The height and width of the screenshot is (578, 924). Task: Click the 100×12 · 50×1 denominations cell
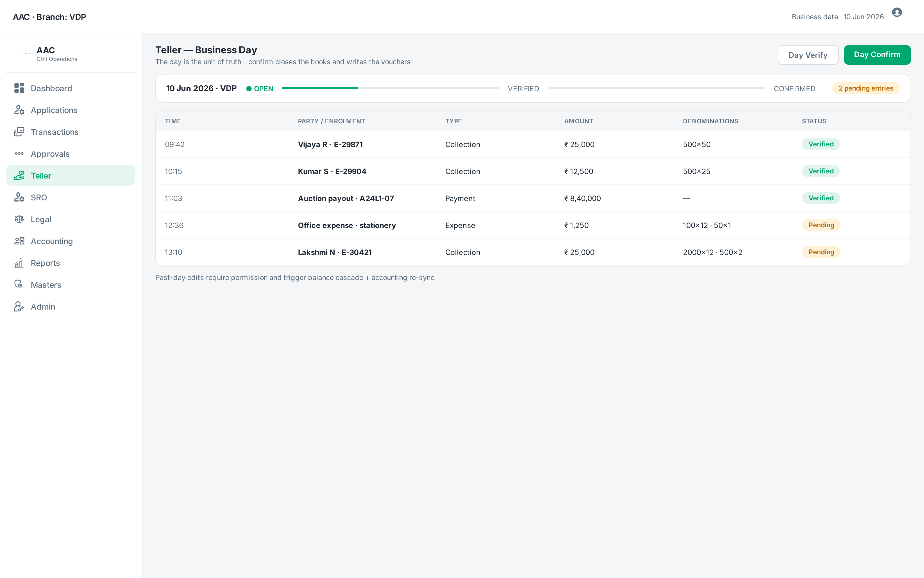point(707,225)
